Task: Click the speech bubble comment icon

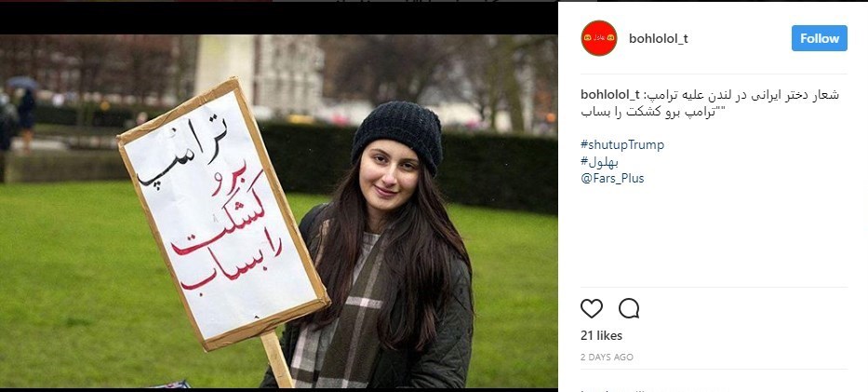Action: coord(629,308)
